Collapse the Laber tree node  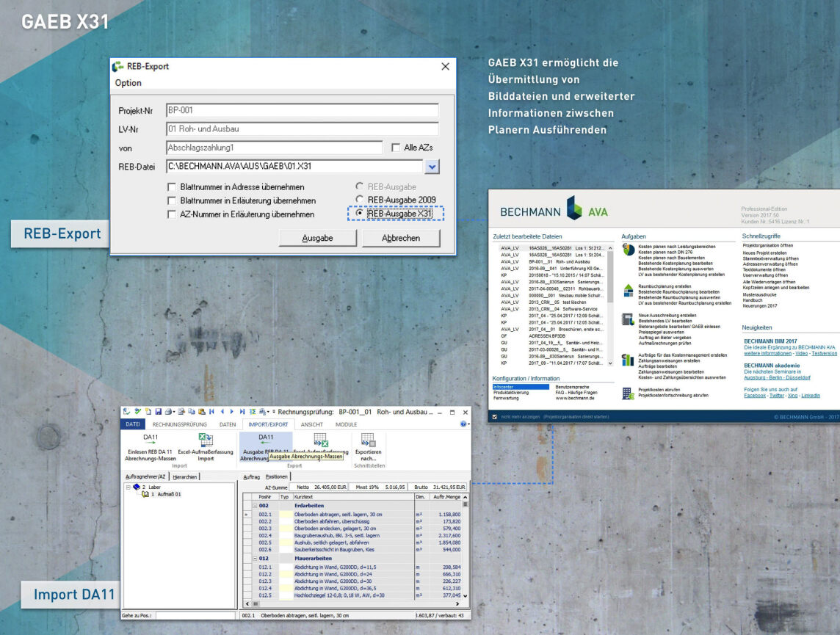coord(128,487)
